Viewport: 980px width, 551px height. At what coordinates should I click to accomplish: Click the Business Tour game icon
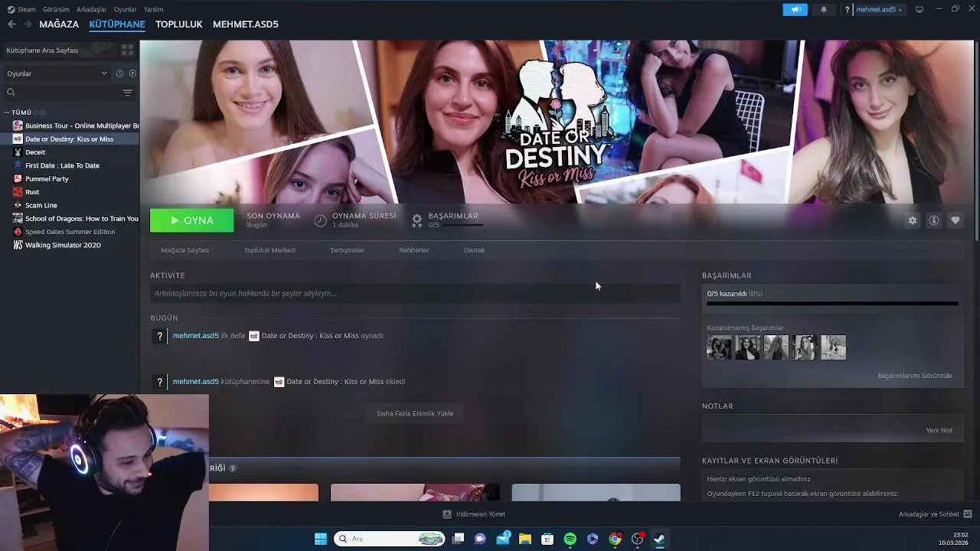[x=18, y=126]
